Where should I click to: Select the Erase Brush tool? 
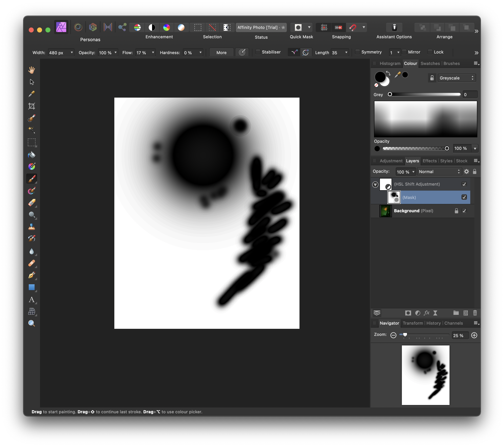[x=32, y=203]
